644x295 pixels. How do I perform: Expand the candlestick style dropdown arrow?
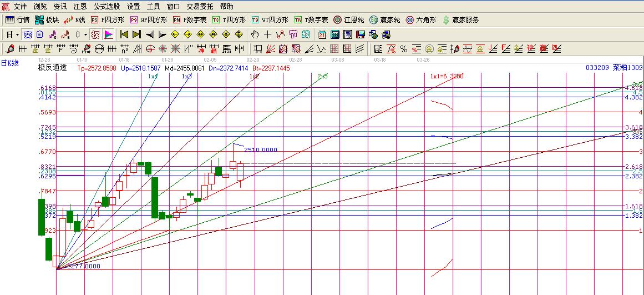point(85,34)
